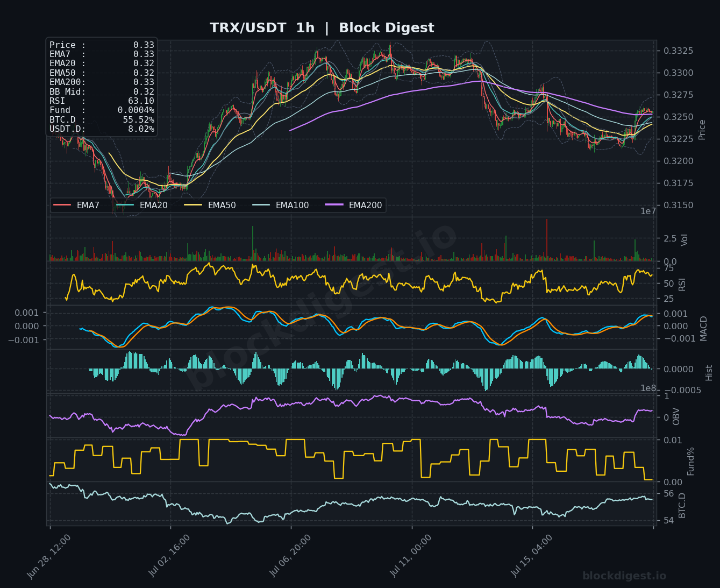Click the Hist axis title
Screen dimensions: 720x588
pos(709,373)
